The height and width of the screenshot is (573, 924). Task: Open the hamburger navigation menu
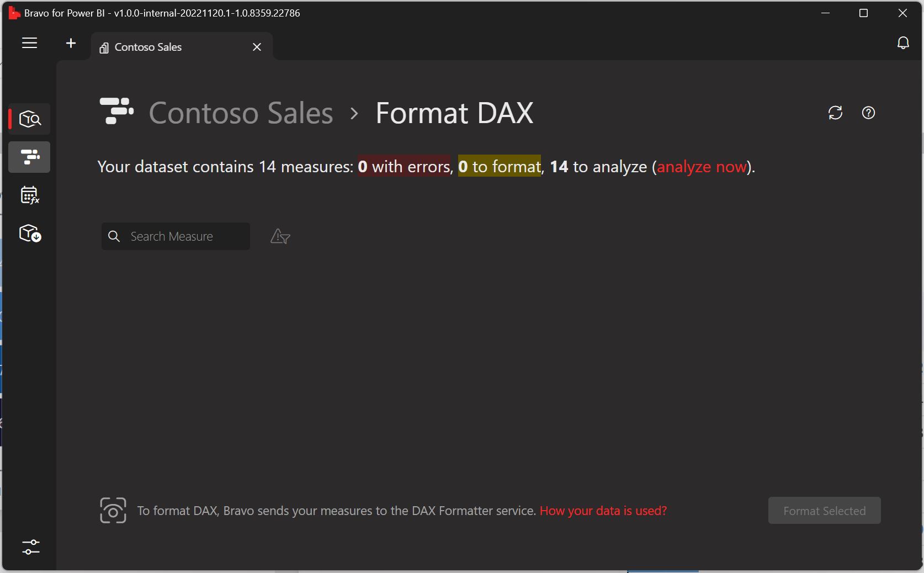click(29, 43)
